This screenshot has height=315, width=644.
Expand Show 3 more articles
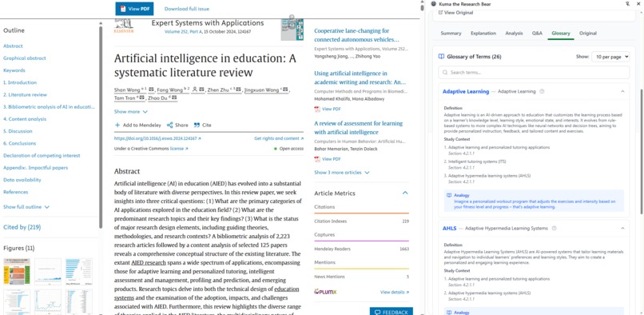[x=342, y=173]
